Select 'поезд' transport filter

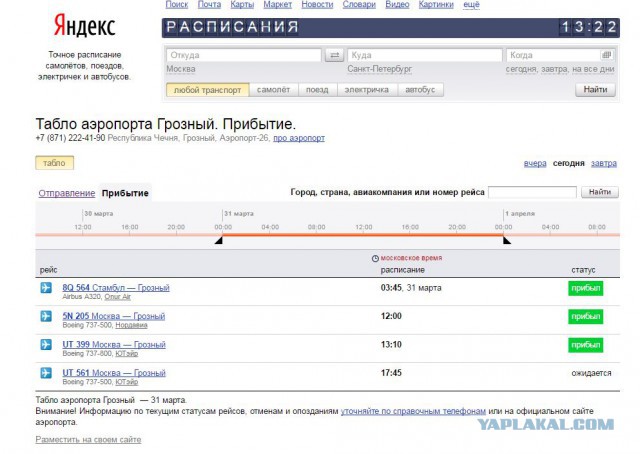click(317, 90)
